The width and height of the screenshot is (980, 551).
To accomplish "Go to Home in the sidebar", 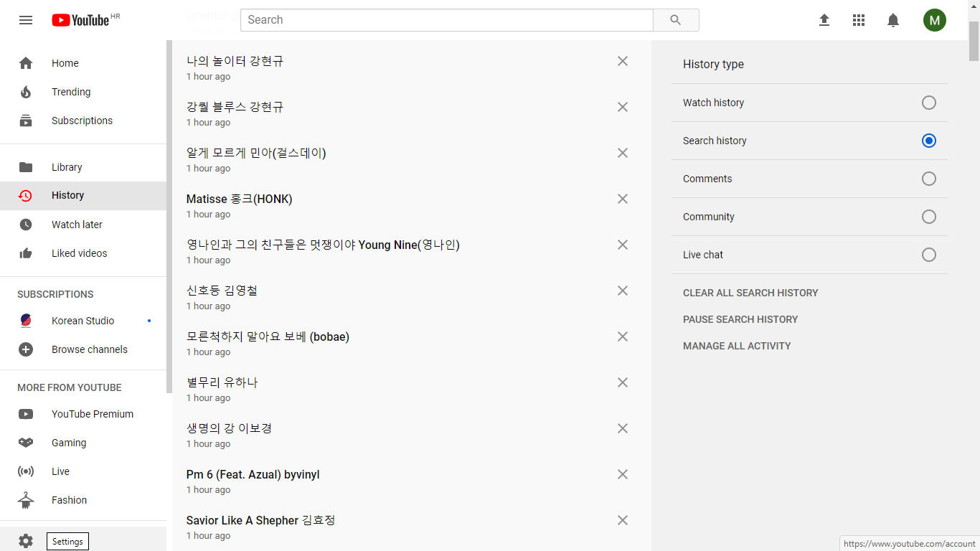I will tap(83, 63).
